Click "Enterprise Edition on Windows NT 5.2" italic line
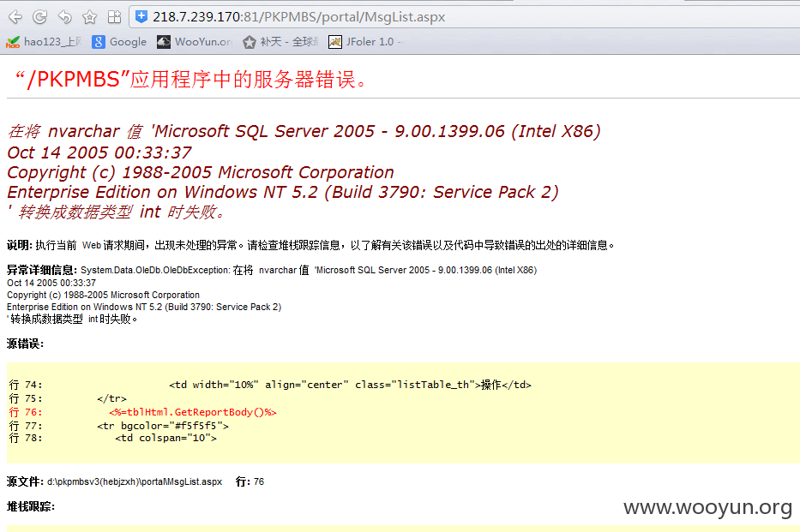The image size is (800, 532). click(x=283, y=192)
